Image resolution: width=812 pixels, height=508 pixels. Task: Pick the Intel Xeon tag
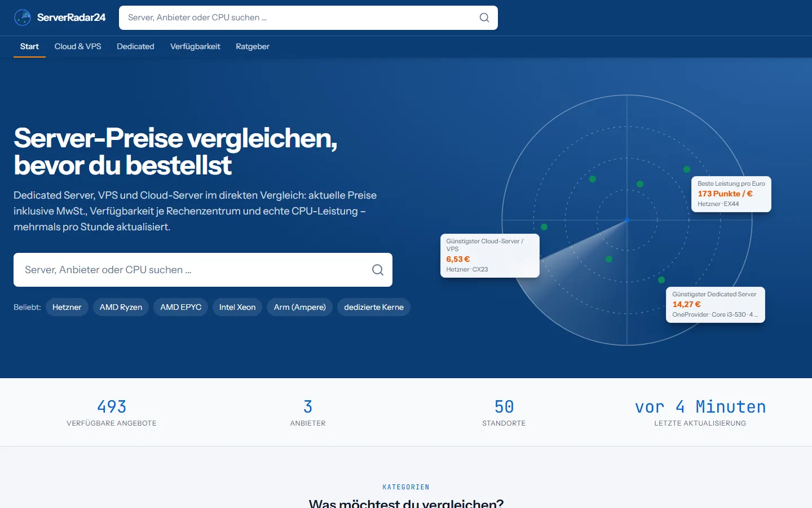(237, 307)
